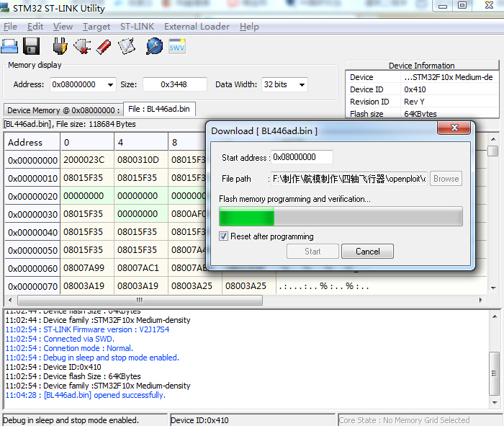Open the File menu

[x=10, y=27]
